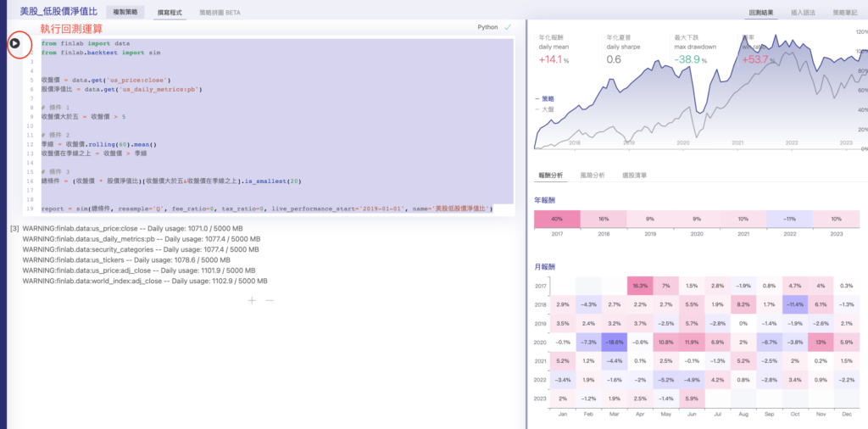Toggle the 策略 legend entry in chart
Viewport: 868px width, 429px height.
[545, 98]
